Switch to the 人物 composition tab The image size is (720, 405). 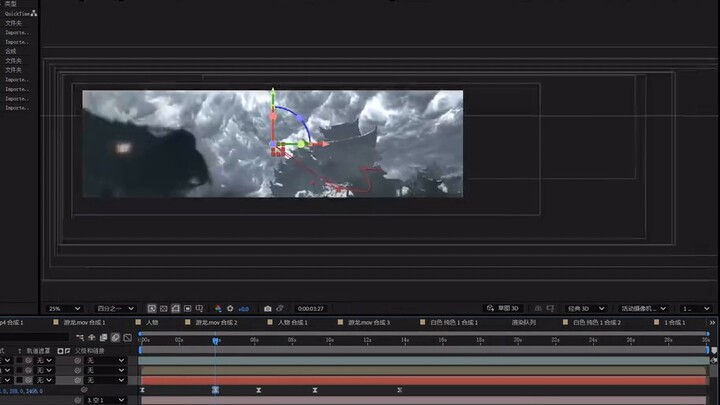click(152, 323)
